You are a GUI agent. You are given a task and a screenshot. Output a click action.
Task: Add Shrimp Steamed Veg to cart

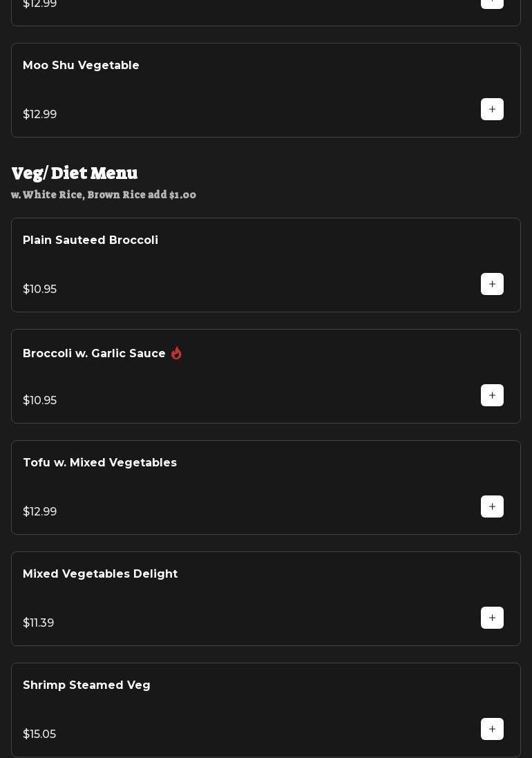492,729
